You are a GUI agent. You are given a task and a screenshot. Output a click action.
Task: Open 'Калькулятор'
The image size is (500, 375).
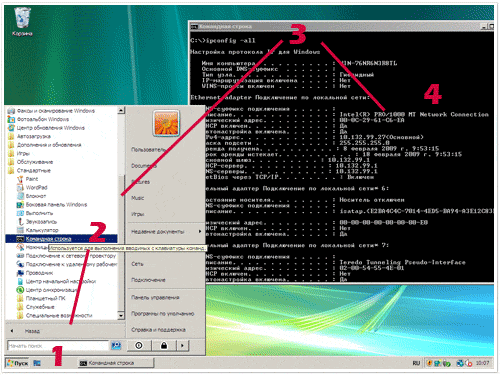38,230
